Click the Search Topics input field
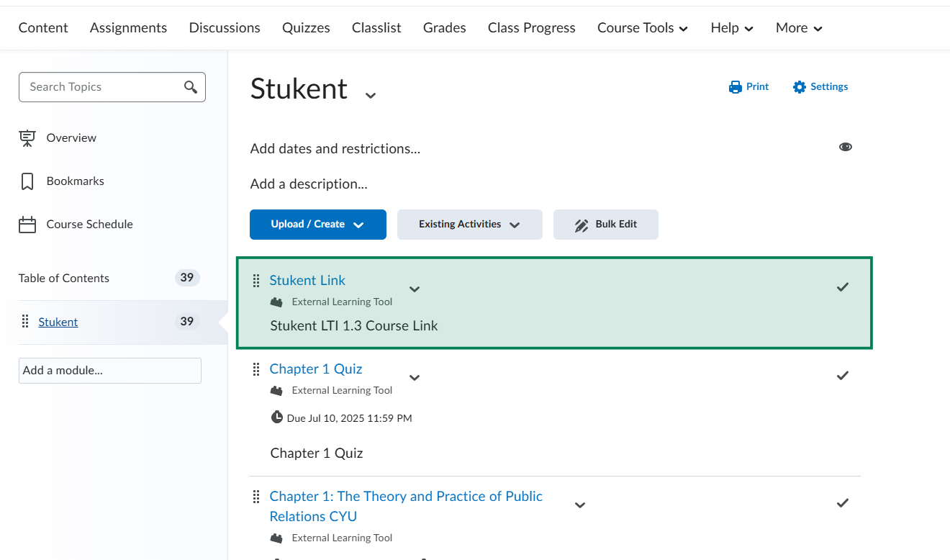This screenshot has height=560, width=950. 101,87
